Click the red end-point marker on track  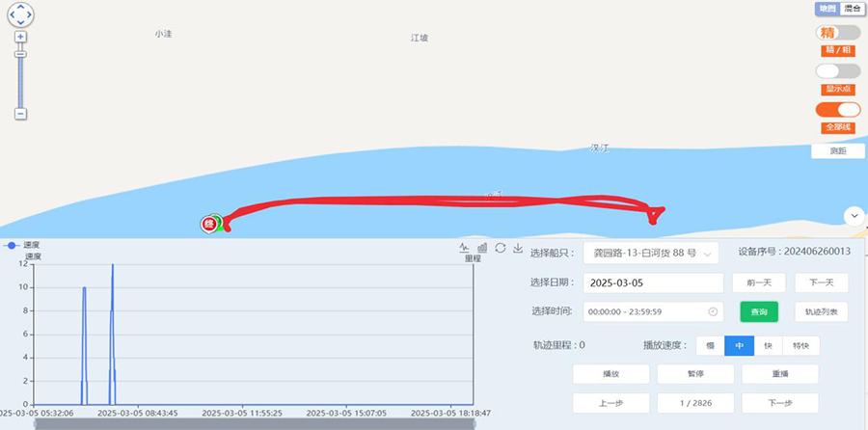pos(207,224)
